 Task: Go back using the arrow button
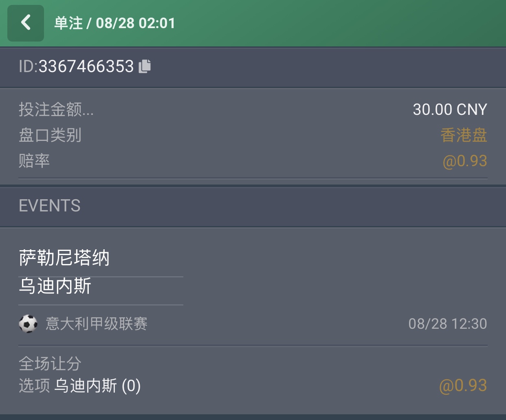click(26, 23)
